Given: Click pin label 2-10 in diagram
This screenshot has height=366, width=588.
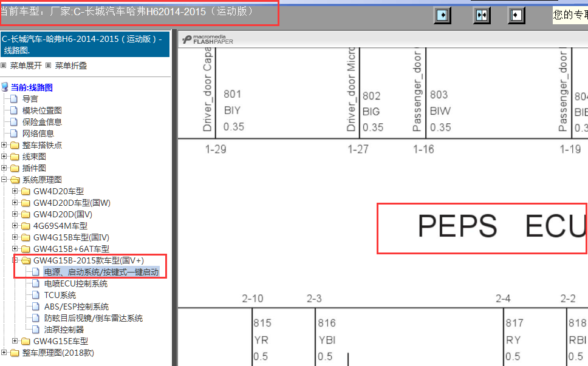Looking at the screenshot, I should tap(252, 299).
